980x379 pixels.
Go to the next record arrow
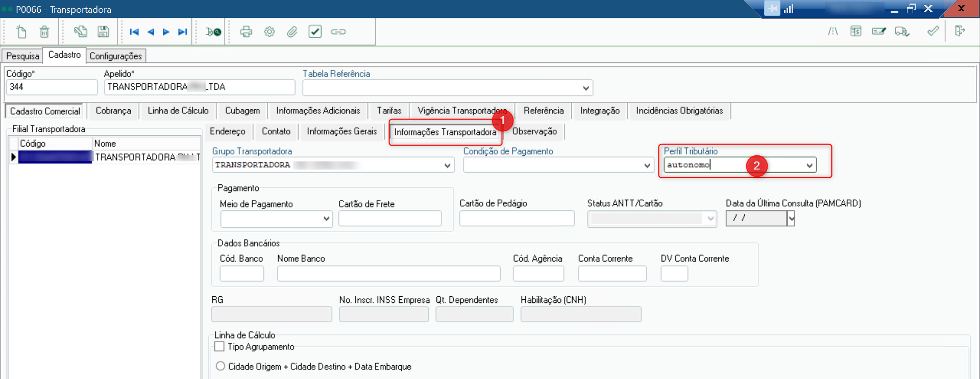point(166,32)
